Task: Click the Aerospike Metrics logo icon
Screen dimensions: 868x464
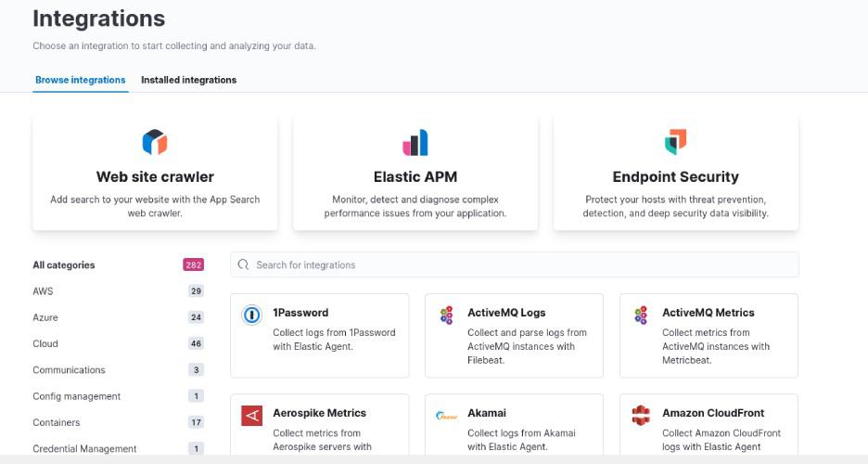Action: click(251, 415)
